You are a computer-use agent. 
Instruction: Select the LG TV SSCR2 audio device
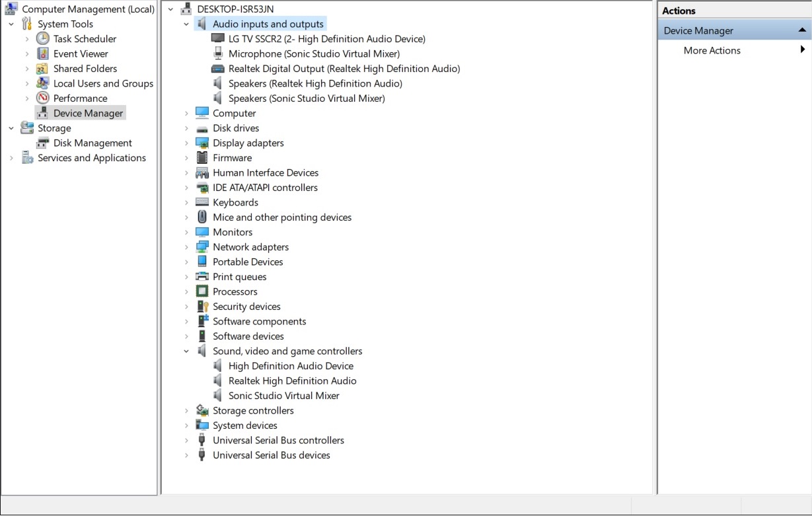click(x=326, y=39)
